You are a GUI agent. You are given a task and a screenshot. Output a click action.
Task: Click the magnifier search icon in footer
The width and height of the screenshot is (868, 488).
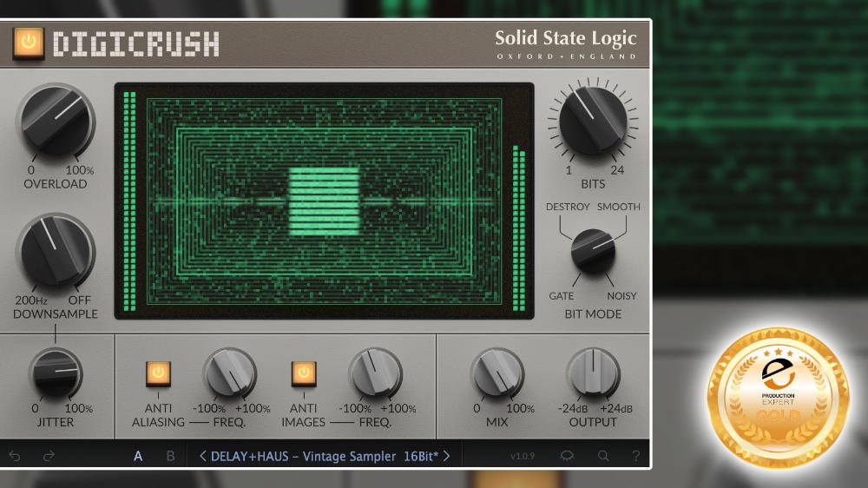(x=603, y=456)
